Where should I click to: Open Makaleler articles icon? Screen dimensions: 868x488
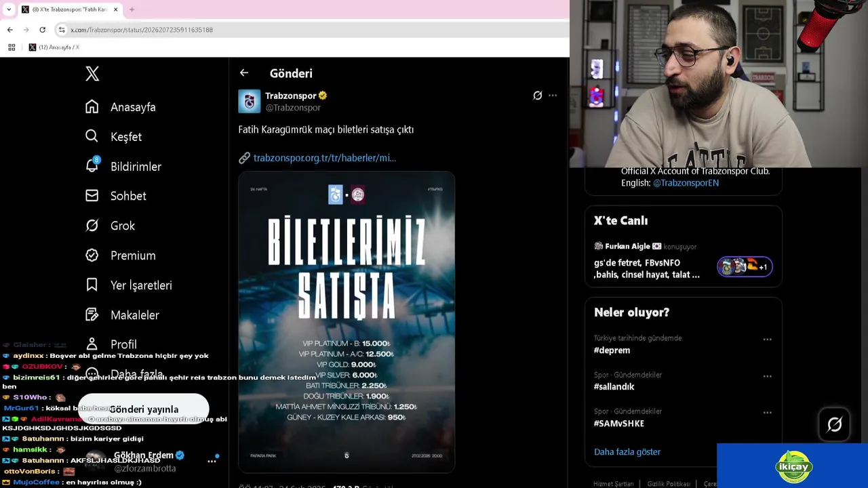point(92,315)
